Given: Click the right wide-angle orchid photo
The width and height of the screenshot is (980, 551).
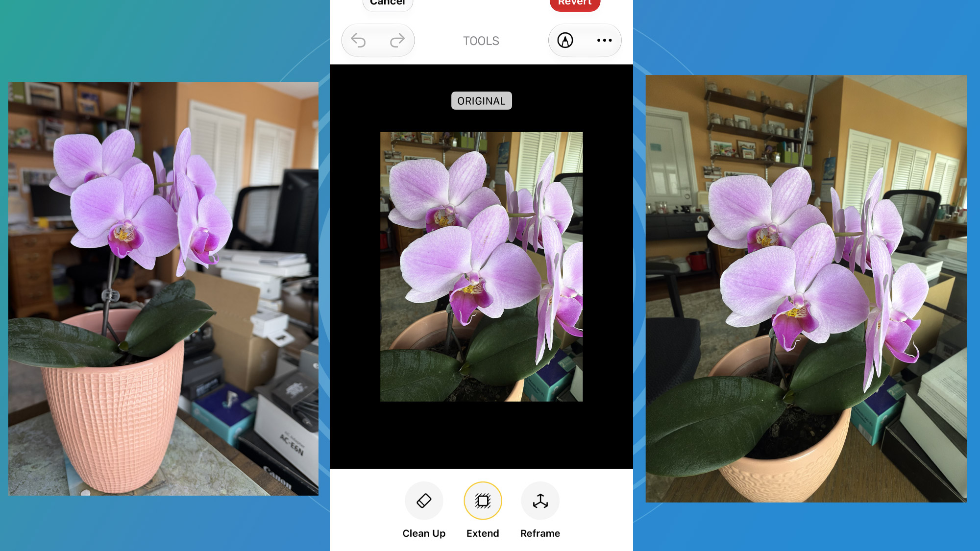Looking at the screenshot, I should [806, 288].
